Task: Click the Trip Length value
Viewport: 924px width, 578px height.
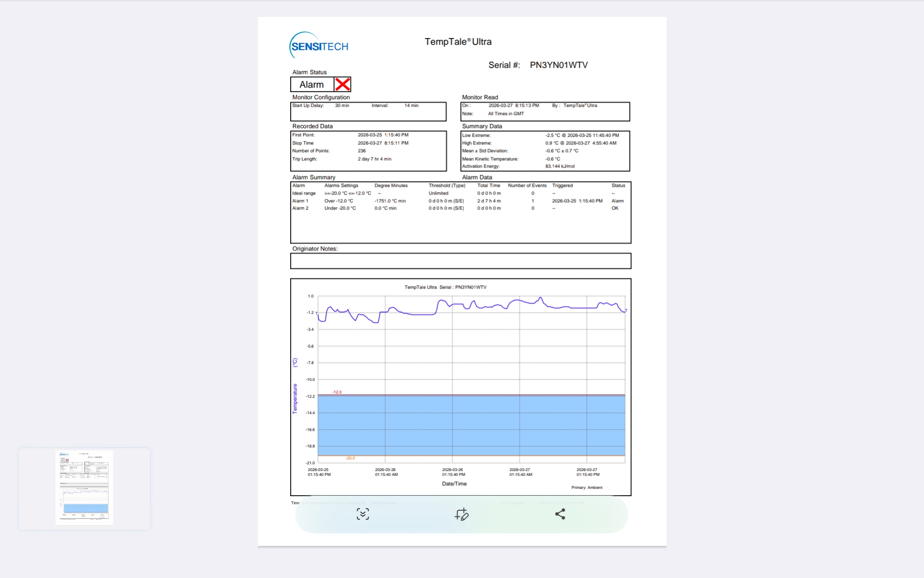Action: pyautogui.click(x=374, y=159)
